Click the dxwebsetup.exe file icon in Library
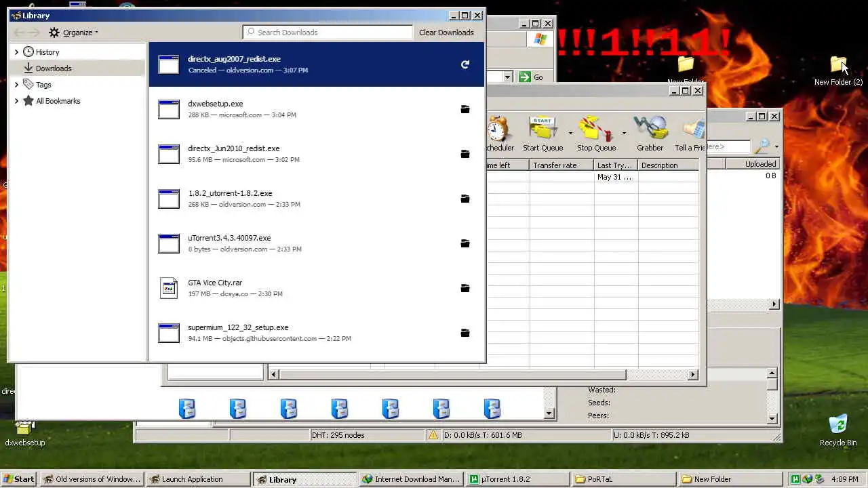Screen dimensions: 868x488 point(168,109)
